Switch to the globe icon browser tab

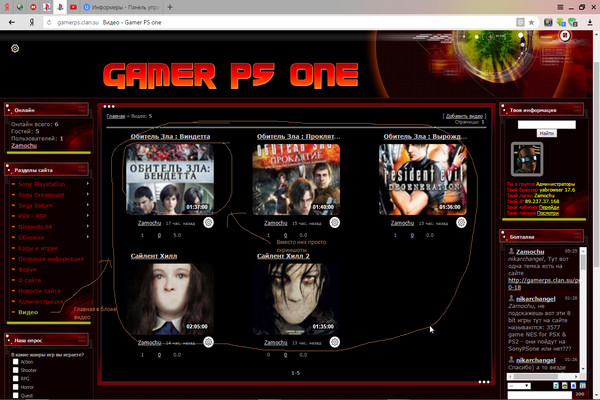(x=20, y=7)
